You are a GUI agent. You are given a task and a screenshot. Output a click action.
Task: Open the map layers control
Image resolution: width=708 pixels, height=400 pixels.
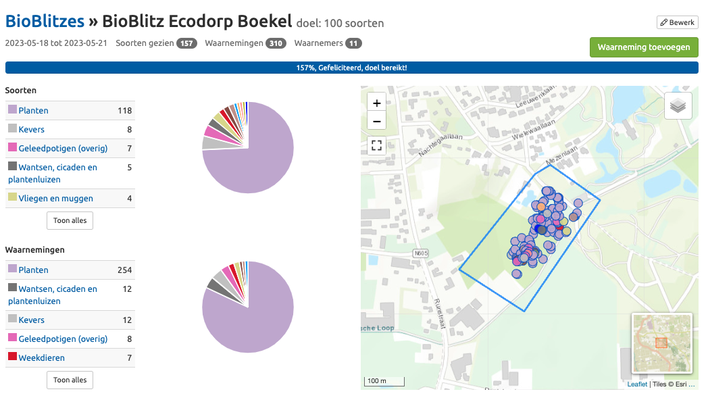pos(678,105)
